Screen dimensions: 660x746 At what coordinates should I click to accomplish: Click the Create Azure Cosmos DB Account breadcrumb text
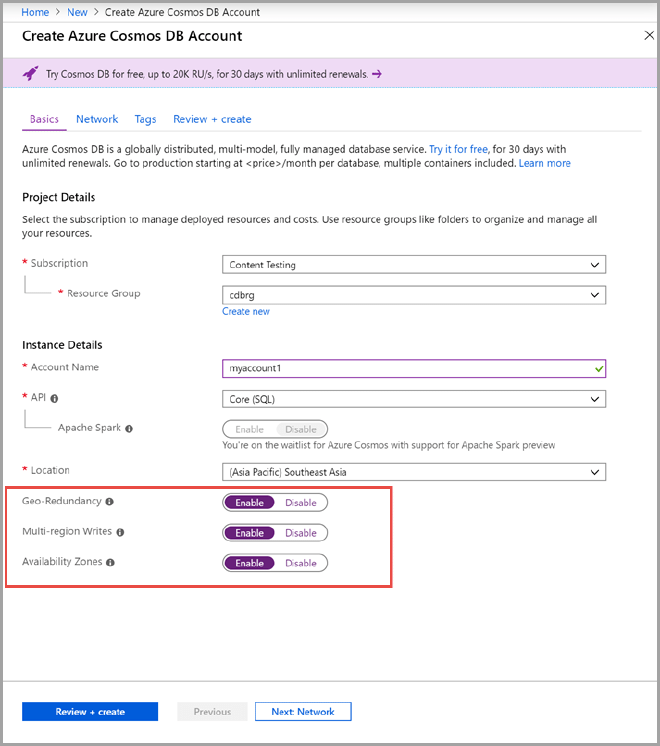pyautogui.click(x=182, y=12)
